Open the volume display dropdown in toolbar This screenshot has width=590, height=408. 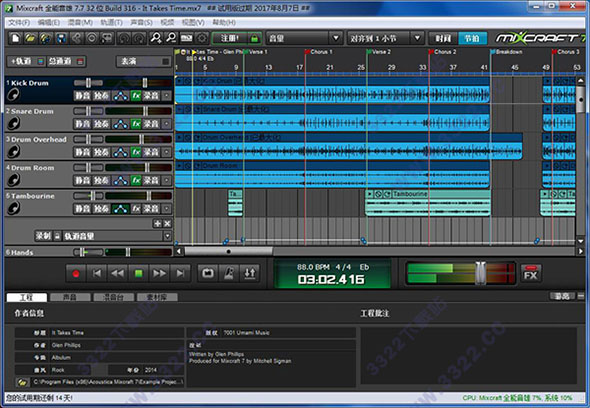(336, 38)
